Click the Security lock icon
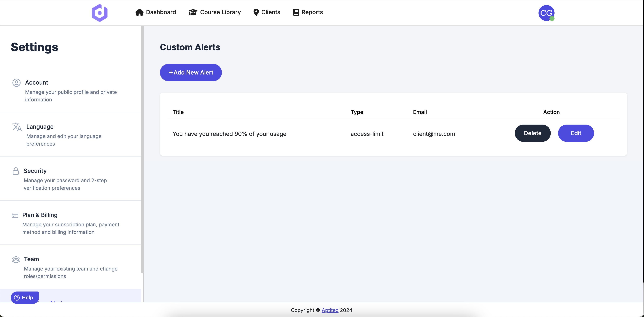644x317 pixels. (x=15, y=171)
